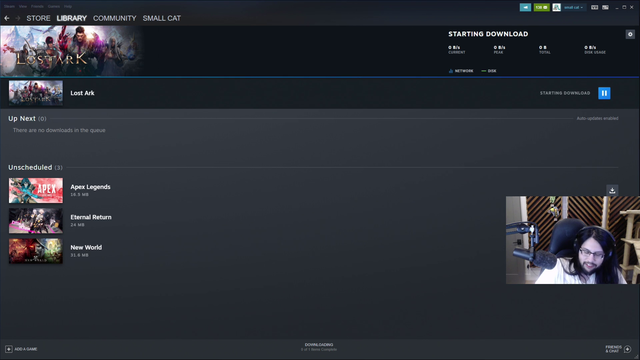Click the user profile avatar

tap(556, 7)
